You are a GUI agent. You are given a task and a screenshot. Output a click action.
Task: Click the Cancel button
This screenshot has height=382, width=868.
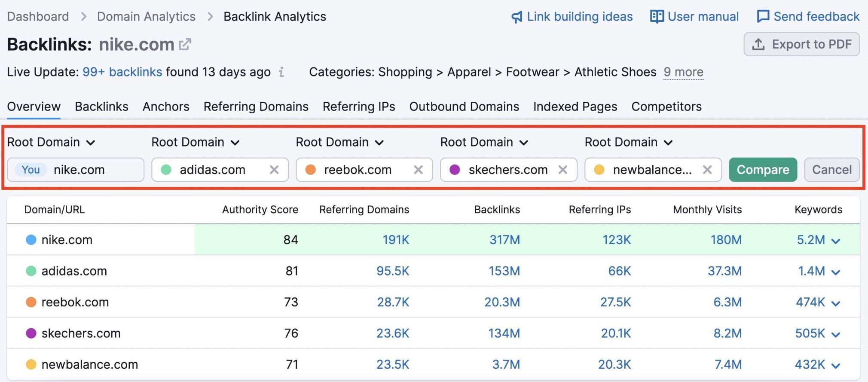(x=832, y=170)
